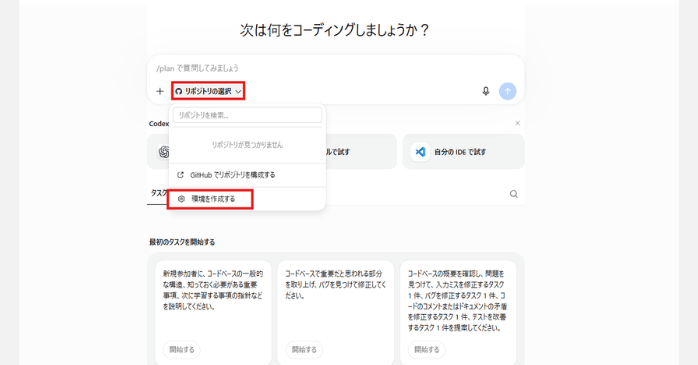Click the リポジトリを検索 search field
Screen dimensions: 698x365
click(247, 115)
